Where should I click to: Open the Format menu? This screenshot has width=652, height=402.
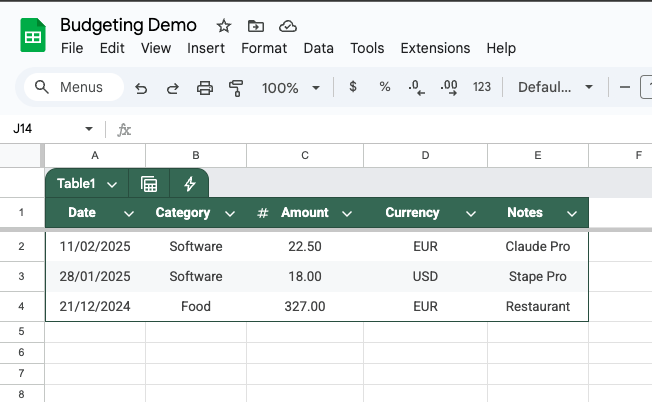[x=264, y=48]
